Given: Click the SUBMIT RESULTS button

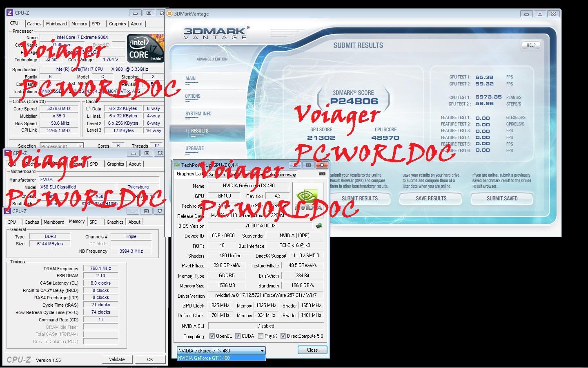Looking at the screenshot, I should pyautogui.click(x=359, y=199).
